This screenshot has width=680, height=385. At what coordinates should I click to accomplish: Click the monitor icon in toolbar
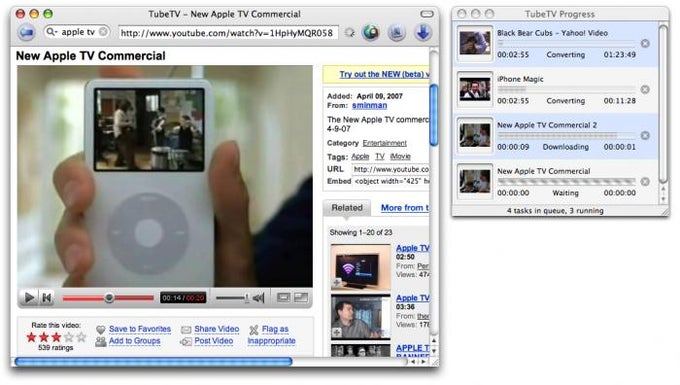coord(396,33)
